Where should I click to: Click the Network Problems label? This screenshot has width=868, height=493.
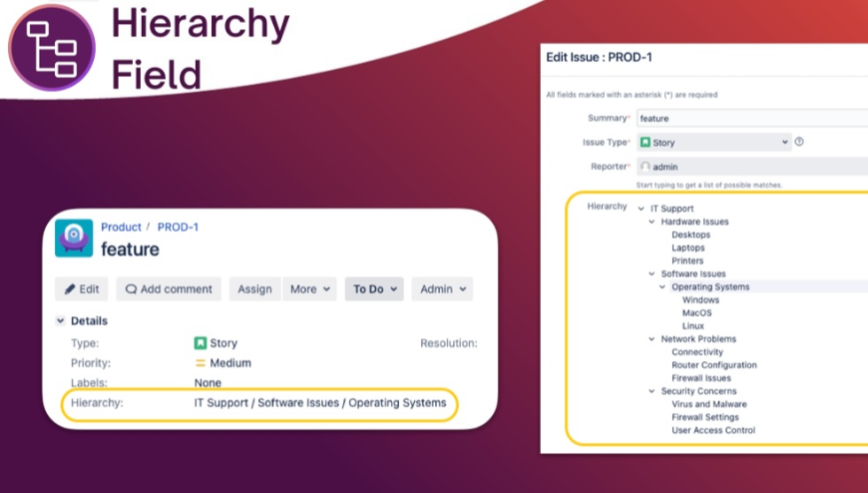(x=698, y=339)
